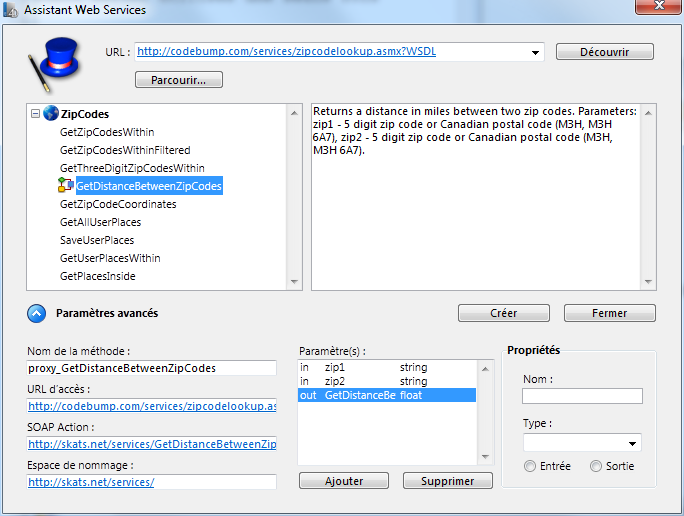This screenshot has width=684, height=516.
Task: Click the SOAP Action field
Action: 151,444
